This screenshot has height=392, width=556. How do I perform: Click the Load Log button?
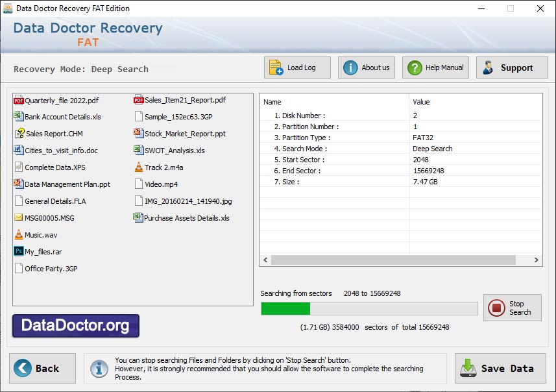coord(296,67)
